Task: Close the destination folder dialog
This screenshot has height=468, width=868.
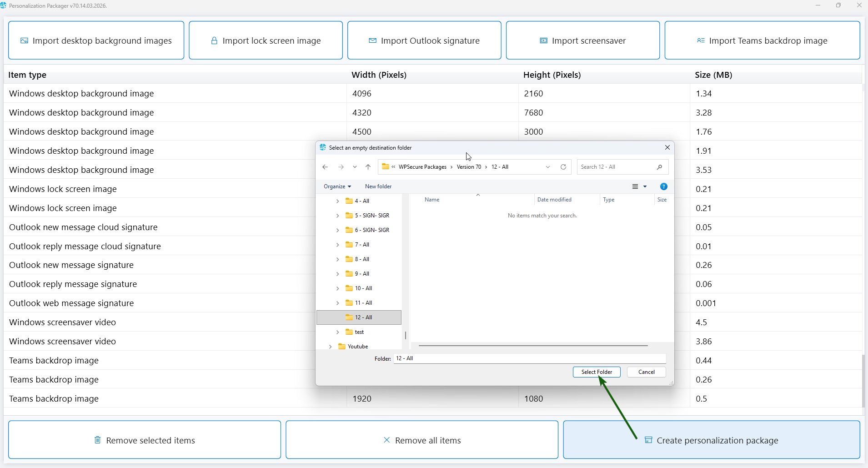Action: tap(667, 147)
